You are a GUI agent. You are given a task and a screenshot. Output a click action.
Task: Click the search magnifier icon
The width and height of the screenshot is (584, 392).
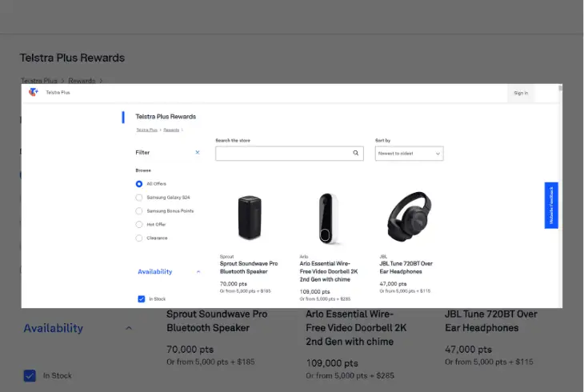click(x=356, y=153)
